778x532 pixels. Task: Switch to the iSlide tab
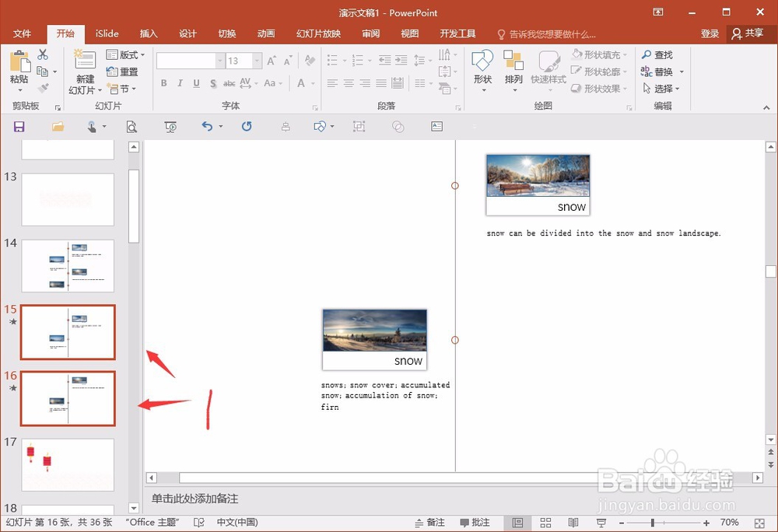click(107, 33)
